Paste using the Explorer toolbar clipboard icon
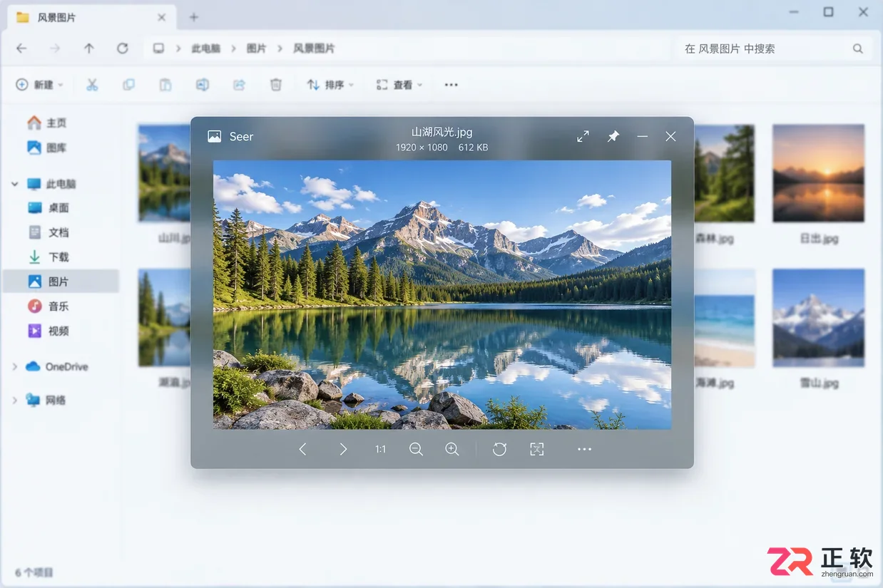883x588 pixels. (165, 85)
